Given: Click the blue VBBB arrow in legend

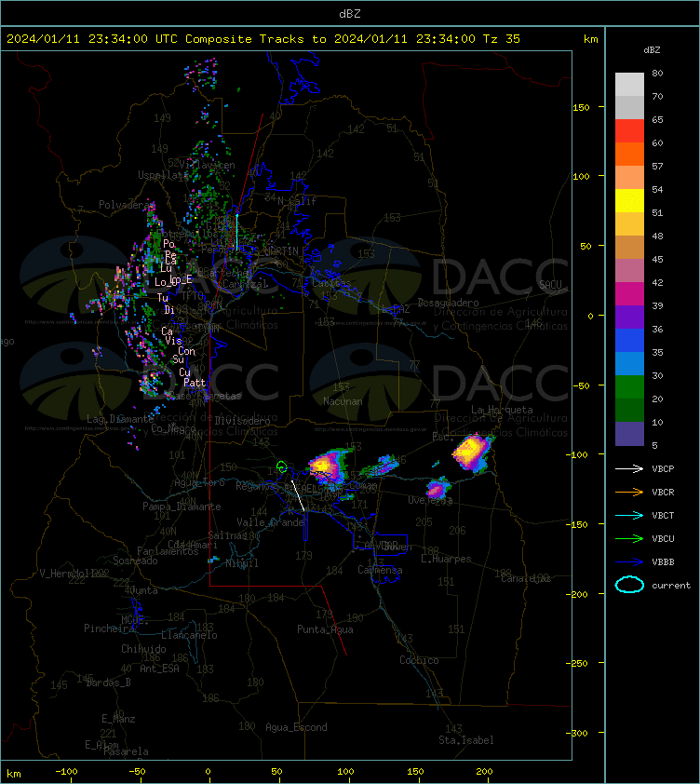Looking at the screenshot, I should (x=629, y=562).
